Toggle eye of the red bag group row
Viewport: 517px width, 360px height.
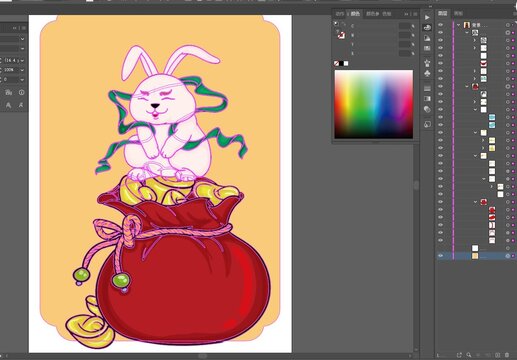point(441,202)
